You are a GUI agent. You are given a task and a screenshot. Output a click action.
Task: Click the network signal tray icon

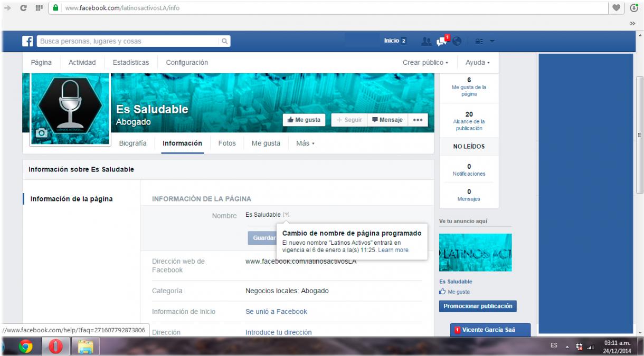coord(591,347)
